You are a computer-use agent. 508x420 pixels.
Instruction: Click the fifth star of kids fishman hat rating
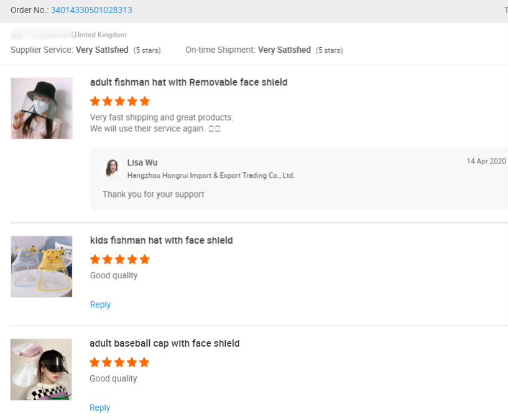coord(145,259)
